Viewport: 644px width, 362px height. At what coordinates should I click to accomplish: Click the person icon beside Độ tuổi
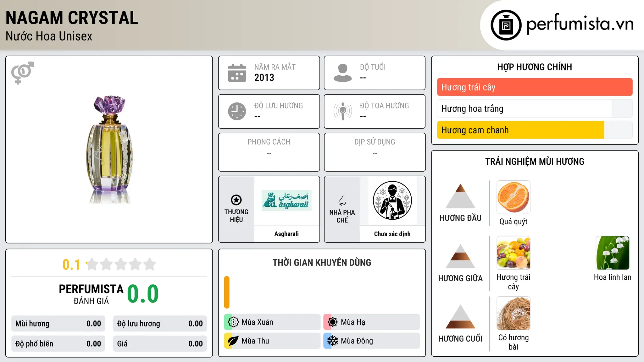click(x=343, y=73)
